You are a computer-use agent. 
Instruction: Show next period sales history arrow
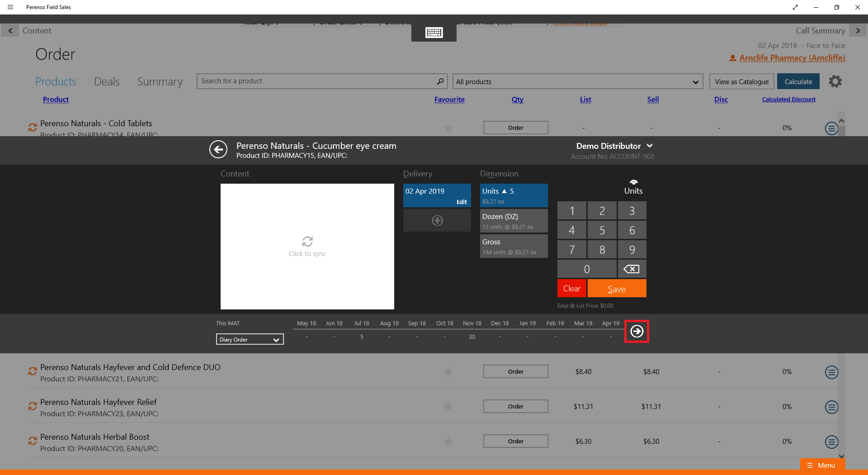(x=637, y=332)
